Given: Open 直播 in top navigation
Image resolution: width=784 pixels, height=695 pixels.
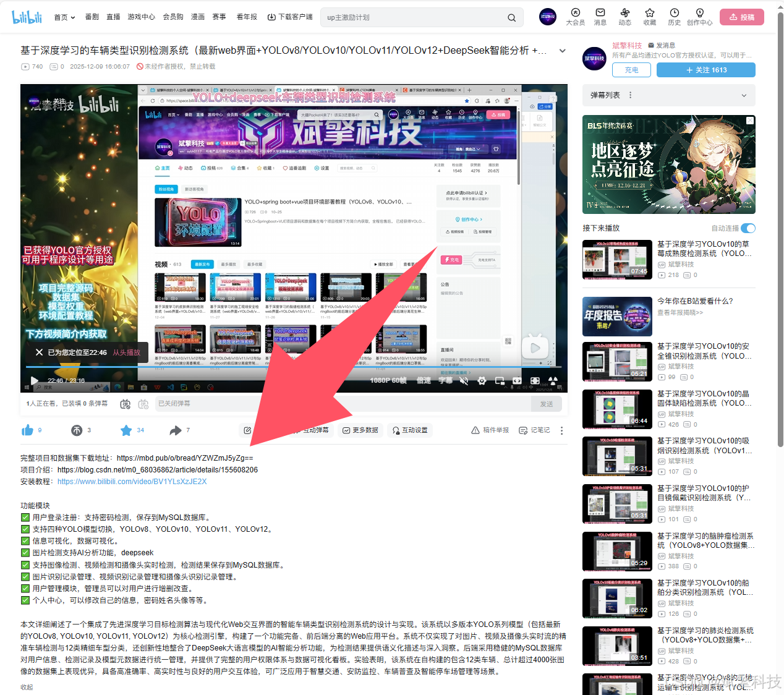Looking at the screenshot, I should coord(113,17).
